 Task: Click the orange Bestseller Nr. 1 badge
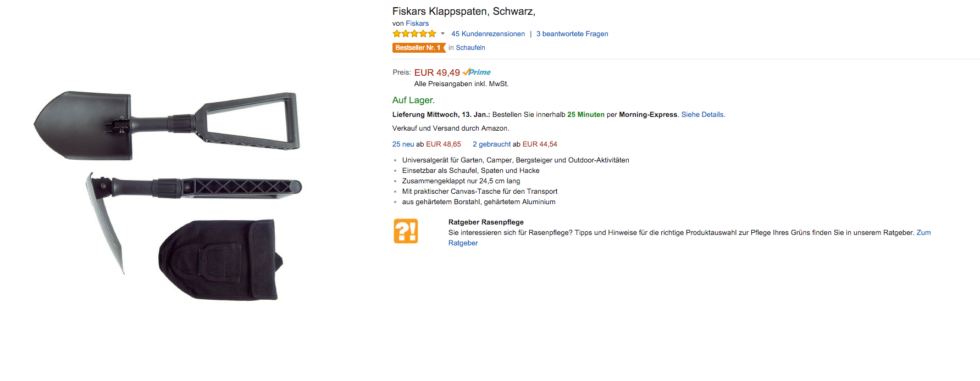418,48
